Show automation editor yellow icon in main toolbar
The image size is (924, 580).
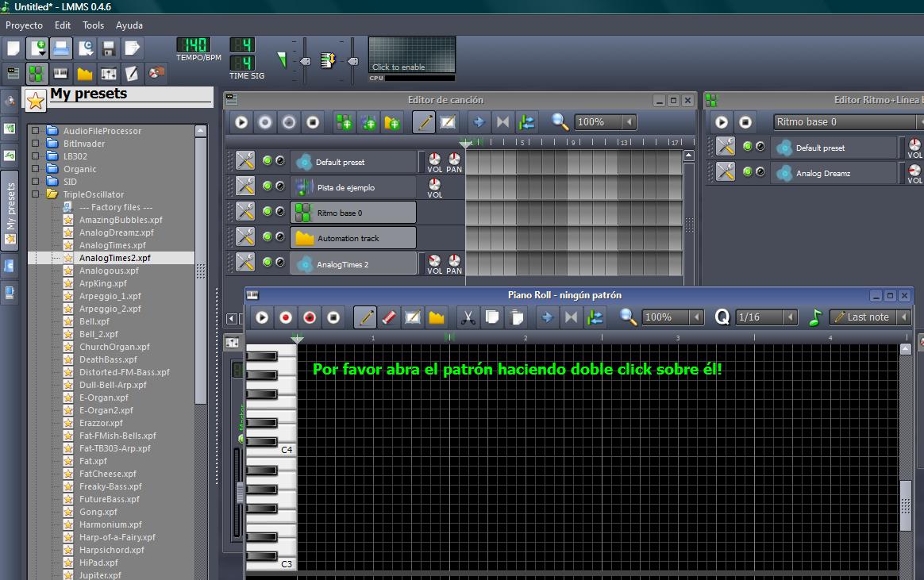[x=85, y=73]
